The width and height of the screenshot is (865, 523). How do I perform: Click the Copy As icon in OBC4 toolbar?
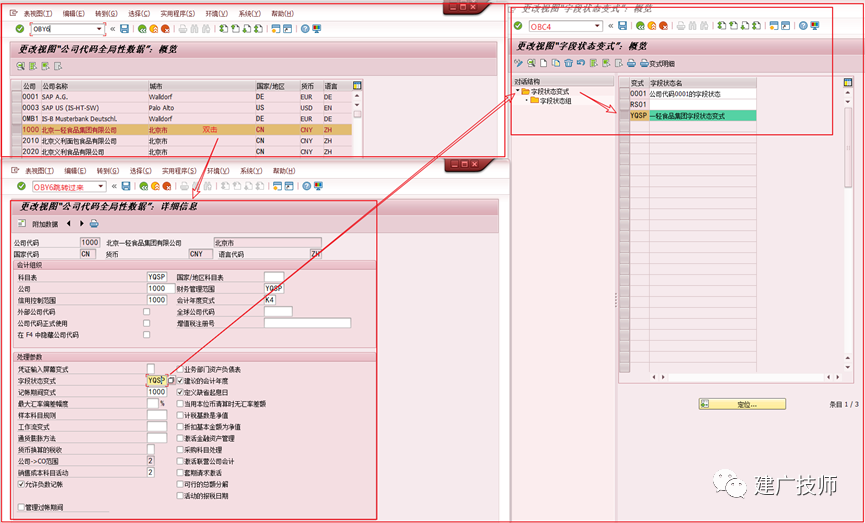pyautogui.click(x=556, y=63)
